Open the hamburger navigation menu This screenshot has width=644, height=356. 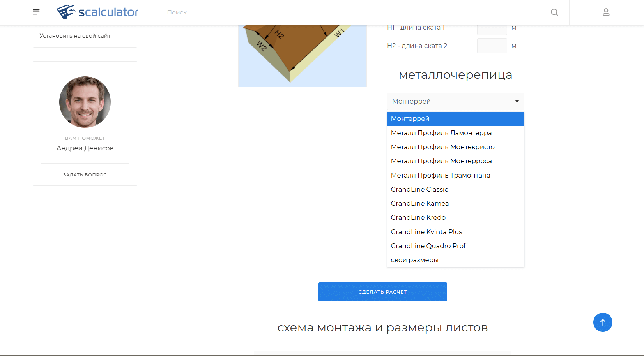tap(36, 12)
